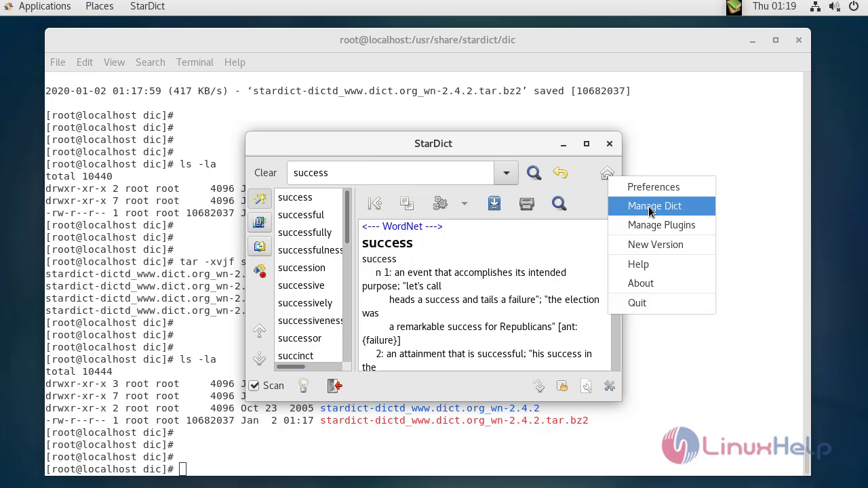Click the clock showing Thu 01:19

[774, 6]
